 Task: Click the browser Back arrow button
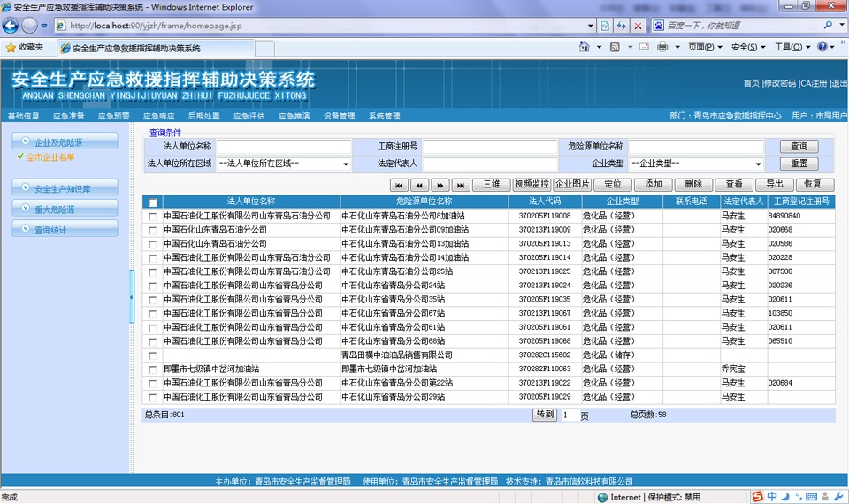pyautogui.click(x=11, y=26)
